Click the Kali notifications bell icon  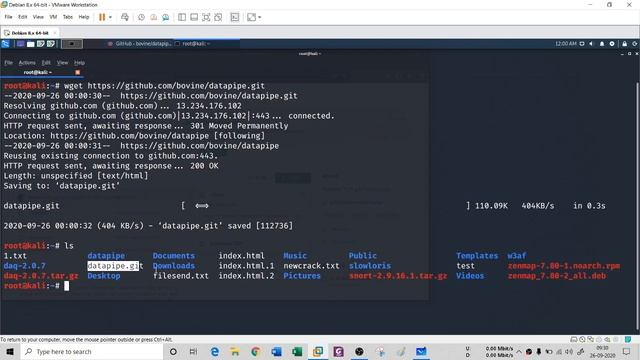(x=602, y=44)
